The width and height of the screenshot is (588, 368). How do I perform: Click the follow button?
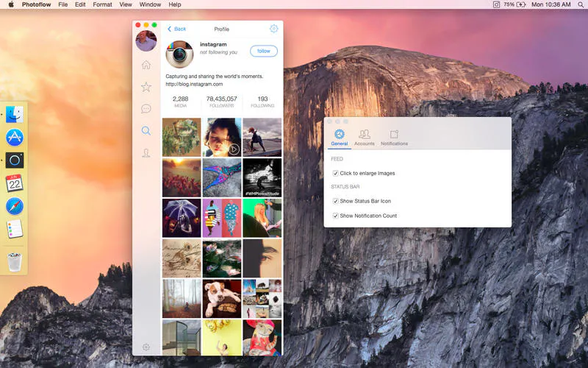click(x=264, y=51)
